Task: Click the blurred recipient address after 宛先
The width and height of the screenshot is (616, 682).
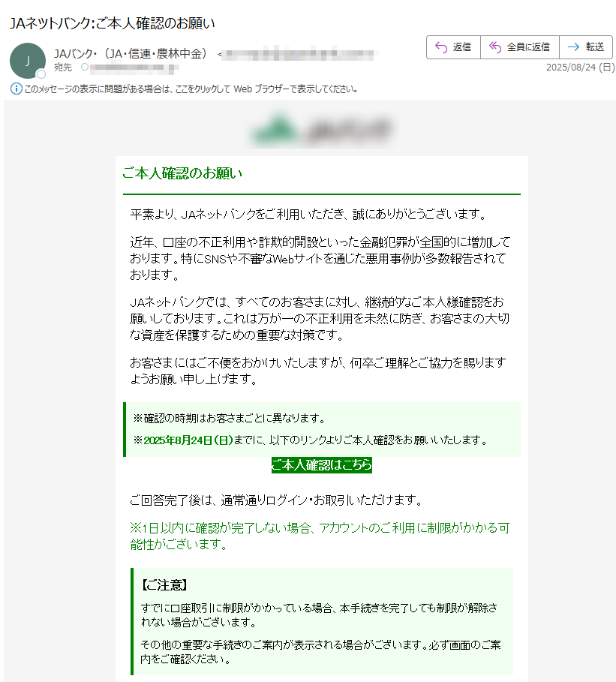Action: (x=134, y=68)
